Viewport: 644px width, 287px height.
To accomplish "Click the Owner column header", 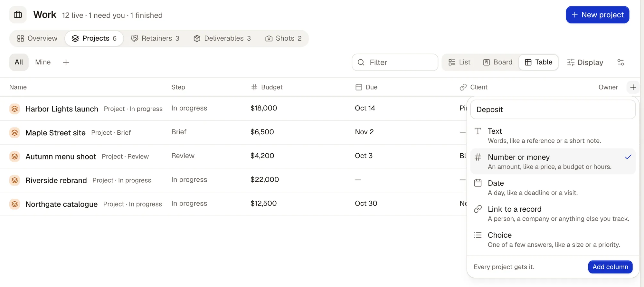I will 608,87.
